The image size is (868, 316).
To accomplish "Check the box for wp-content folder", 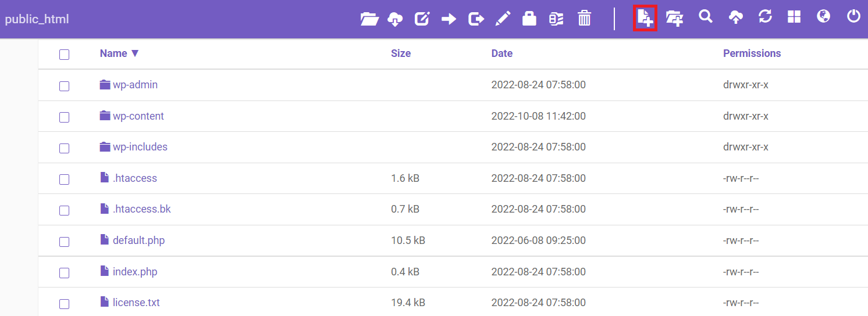I will [x=64, y=117].
